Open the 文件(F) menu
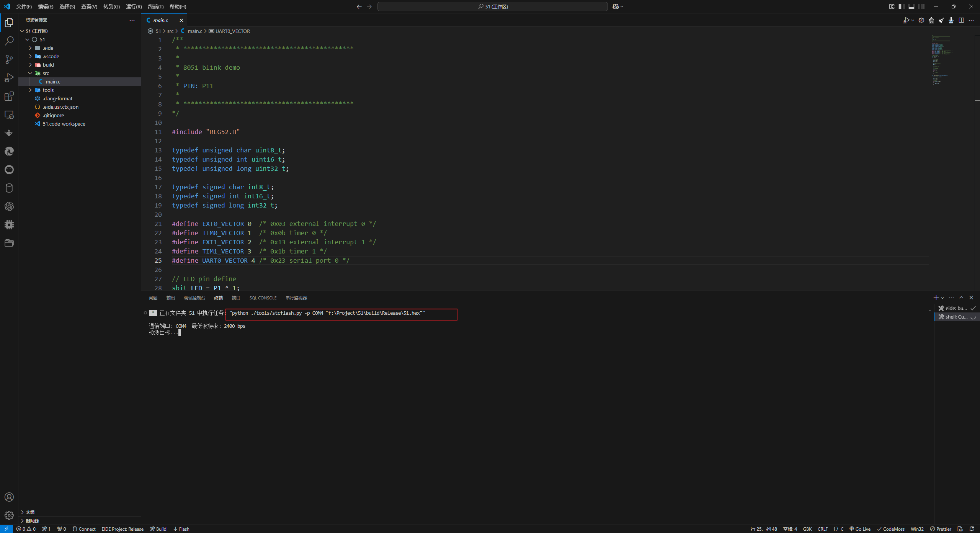 point(24,7)
